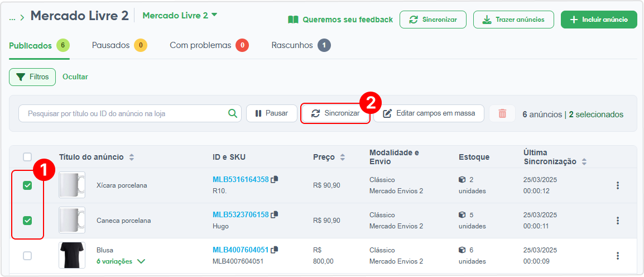Viewport: 644px width, 277px height.
Task: Open three-dot menu for Xícara porcelana
Action: [x=617, y=185]
